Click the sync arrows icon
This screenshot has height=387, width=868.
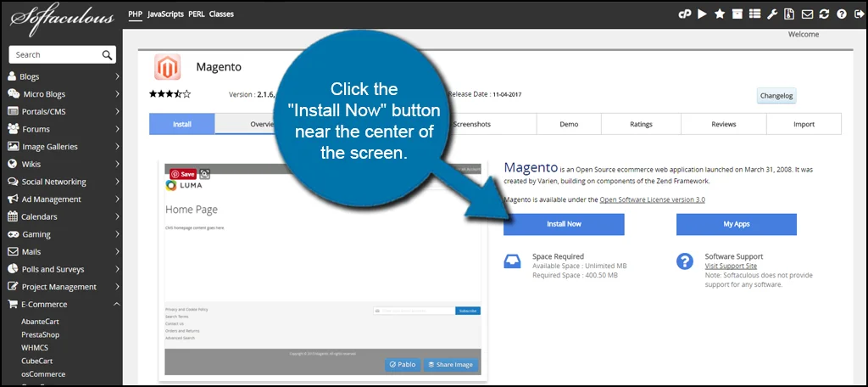[x=824, y=14]
